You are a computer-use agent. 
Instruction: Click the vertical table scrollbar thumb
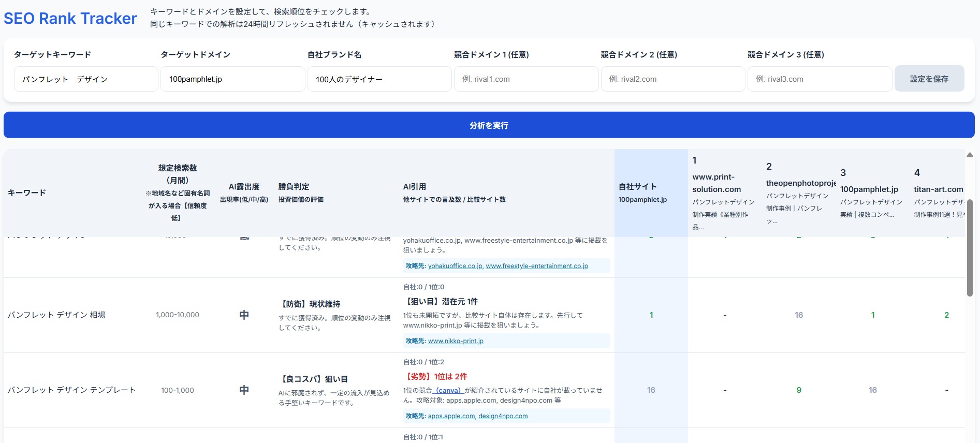pos(970,247)
